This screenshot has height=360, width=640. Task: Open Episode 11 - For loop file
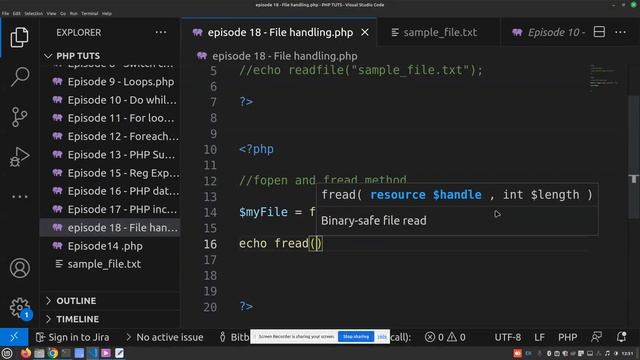110,118
